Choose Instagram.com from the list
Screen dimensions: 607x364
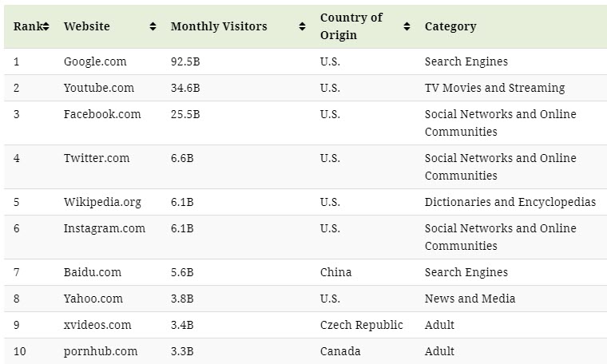[x=105, y=228]
